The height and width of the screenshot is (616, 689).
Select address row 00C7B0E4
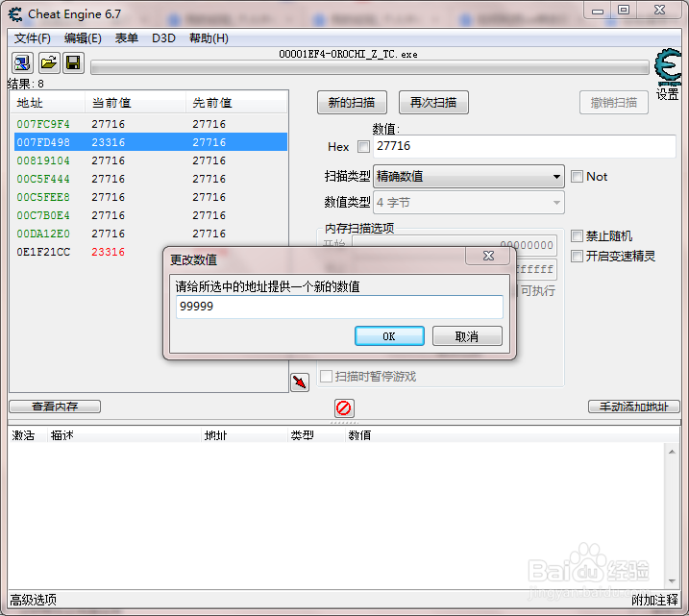tap(150, 215)
